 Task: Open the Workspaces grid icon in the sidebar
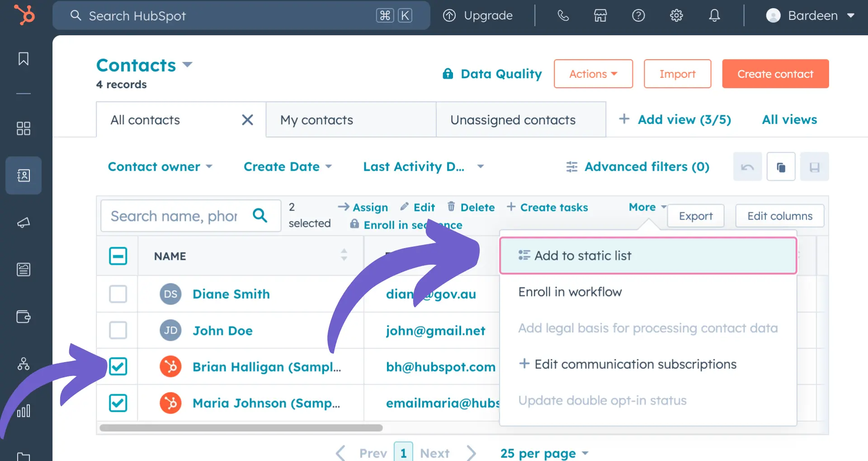24,128
